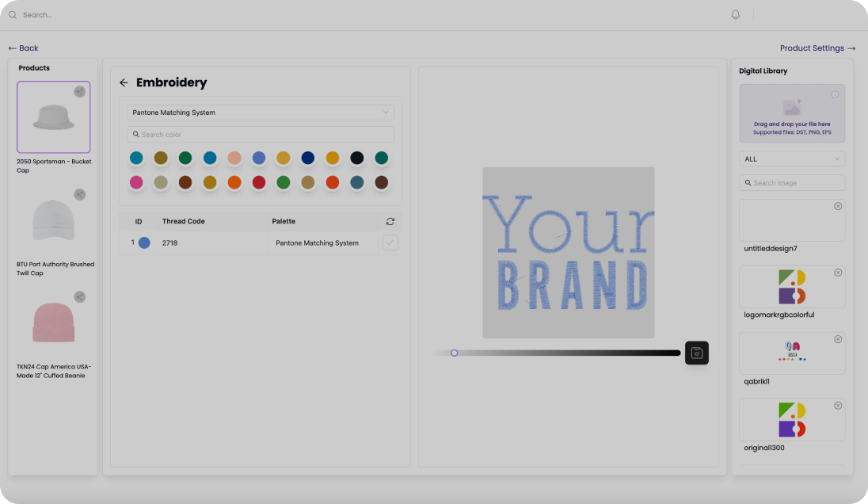Remove the qabrik11 image from library
Image resolution: width=868 pixels, height=504 pixels.
tap(838, 339)
